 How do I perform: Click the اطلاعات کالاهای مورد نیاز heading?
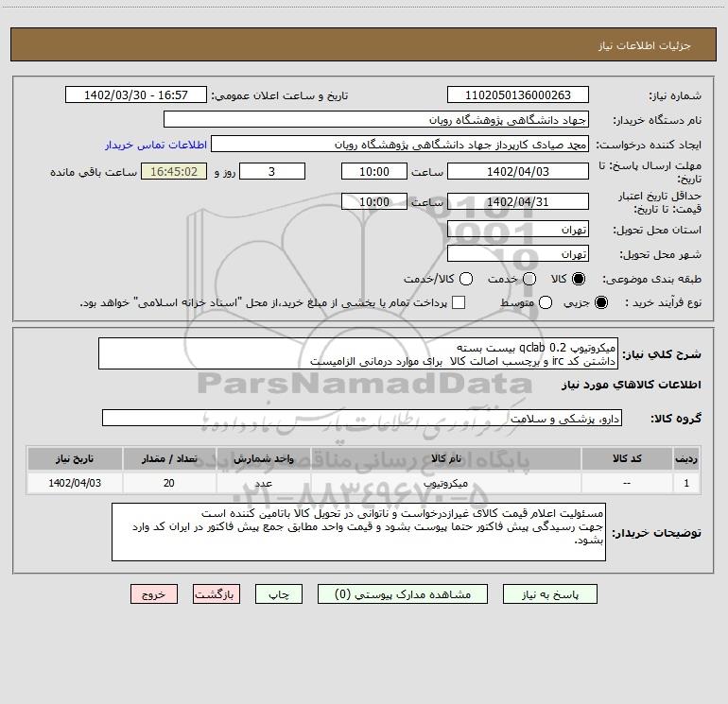pos(631,385)
